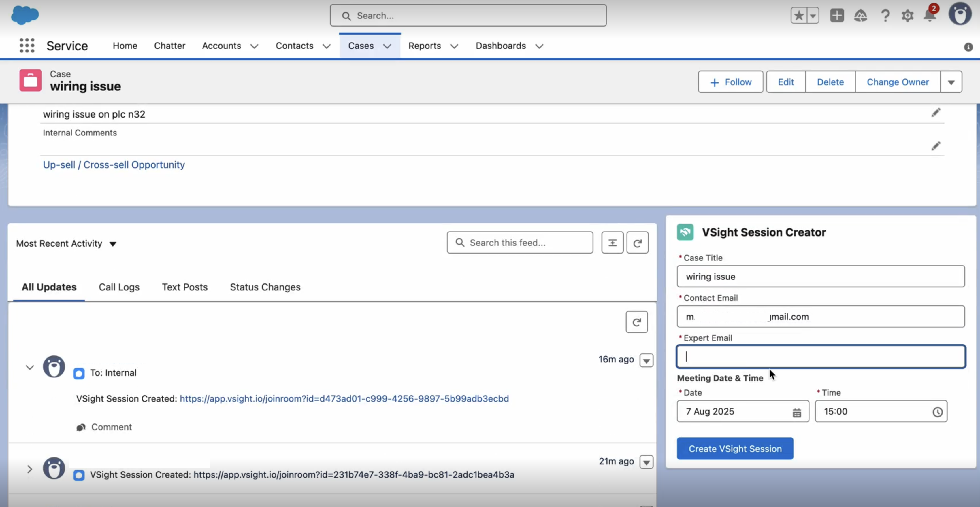This screenshot has height=507, width=980.
Task: Open actions menu for 21m ago post
Action: pyautogui.click(x=646, y=462)
